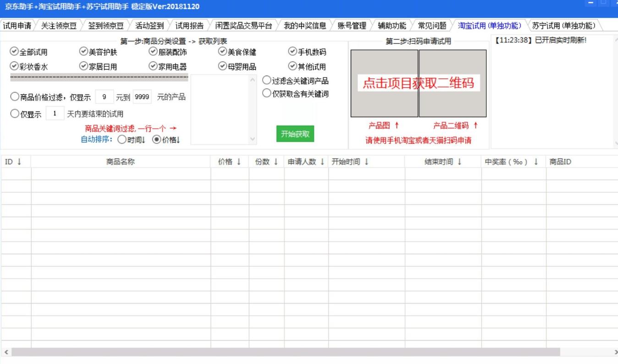The height and width of the screenshot is (364, 618).
Task: Open the 常见问题 tab
Action: point(432,26)
